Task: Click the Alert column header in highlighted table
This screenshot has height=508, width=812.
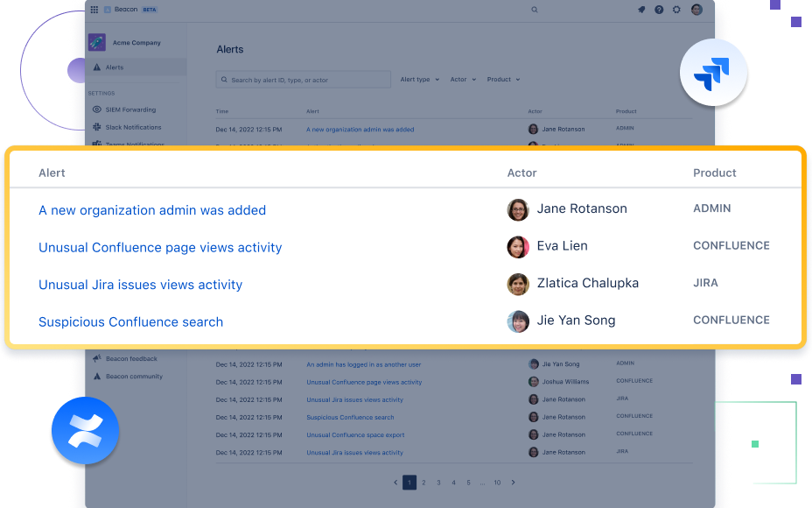Action: coord(52,173)
